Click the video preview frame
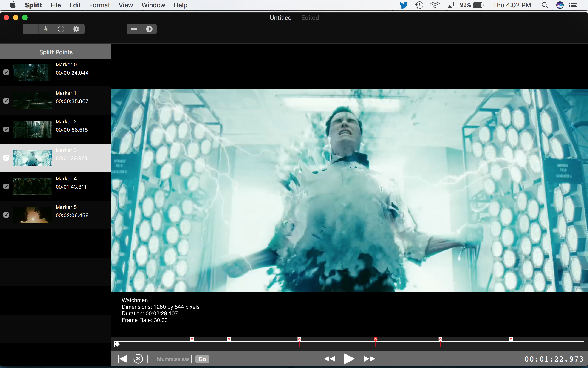Screen dimensions: 588x368 (x=349, y=190)
